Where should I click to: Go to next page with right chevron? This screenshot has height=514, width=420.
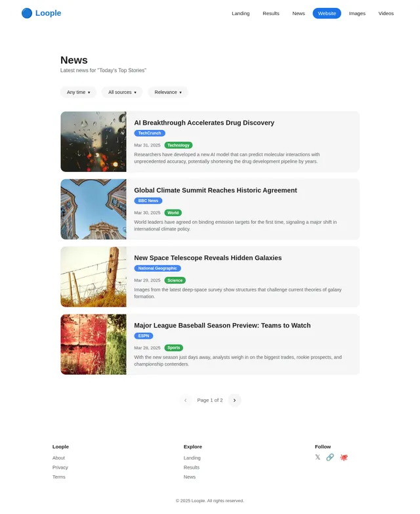234,400
